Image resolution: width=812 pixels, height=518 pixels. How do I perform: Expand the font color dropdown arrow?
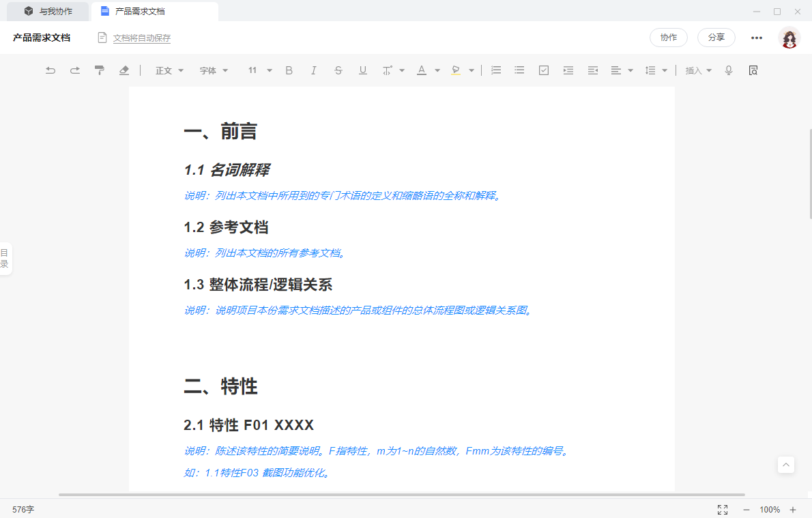pos(437,70)
